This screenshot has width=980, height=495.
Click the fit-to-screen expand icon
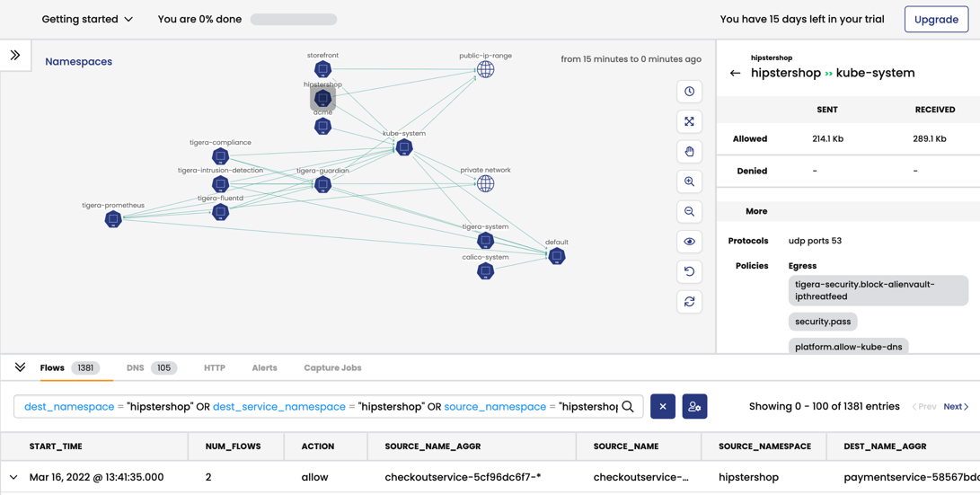click(x=689, y=121)
